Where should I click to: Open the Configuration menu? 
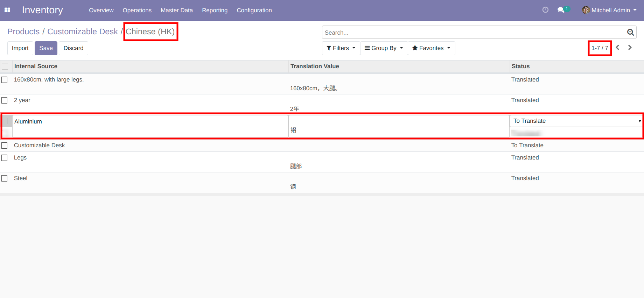254,10
